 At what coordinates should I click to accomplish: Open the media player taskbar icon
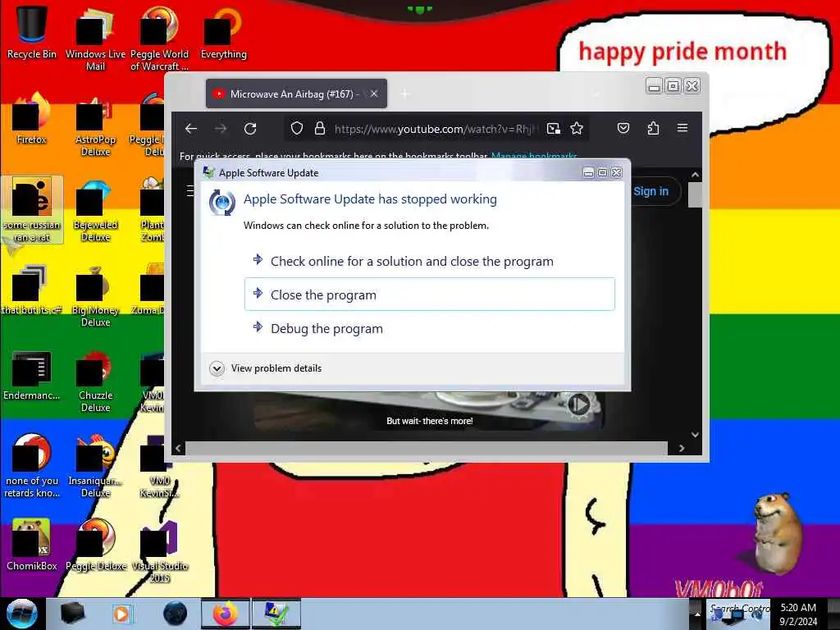(x=121, y=614)
